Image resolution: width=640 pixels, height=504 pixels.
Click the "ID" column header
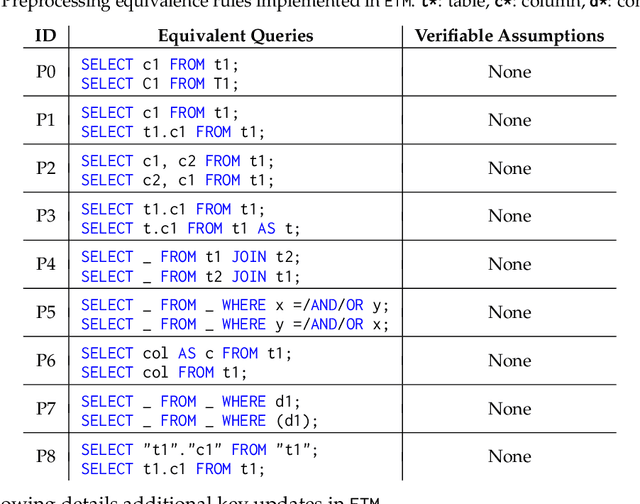coord(46,36)
